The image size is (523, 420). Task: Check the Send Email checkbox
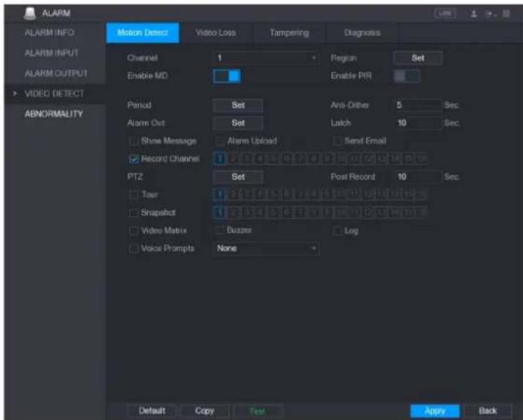point(337,141)
